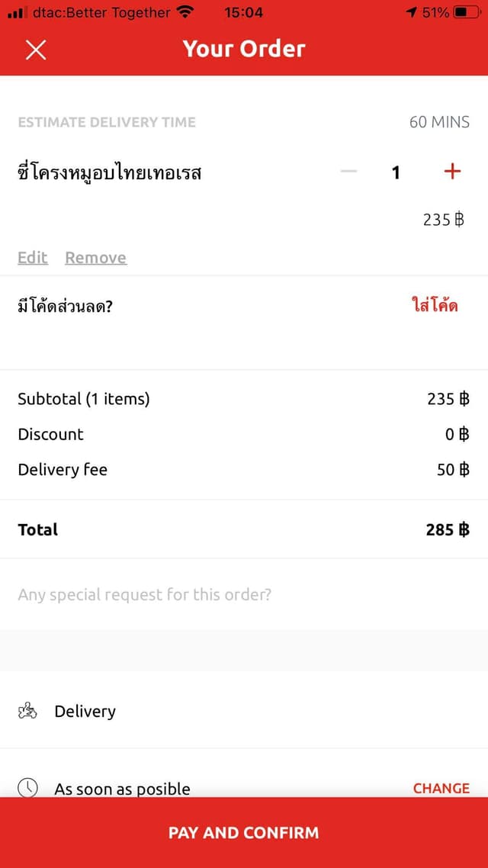
Task: Tap the minus icon to decrease quantity
Action: pyautogui.click(x=348, y=172)
